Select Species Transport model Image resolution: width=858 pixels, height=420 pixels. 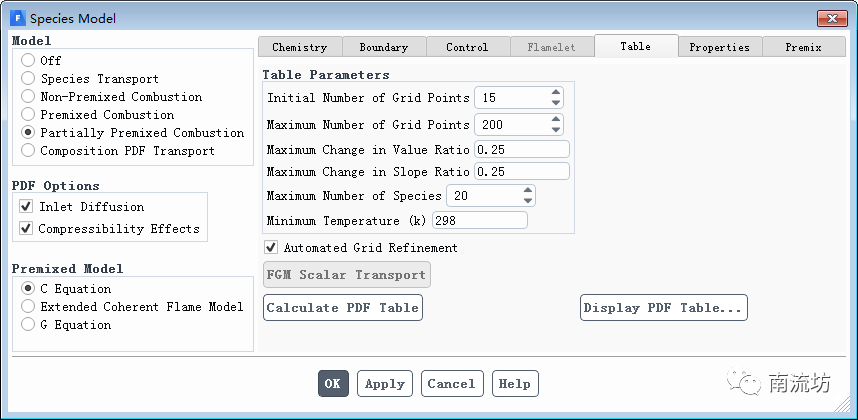pyautogui.click(x=28, y=79)
